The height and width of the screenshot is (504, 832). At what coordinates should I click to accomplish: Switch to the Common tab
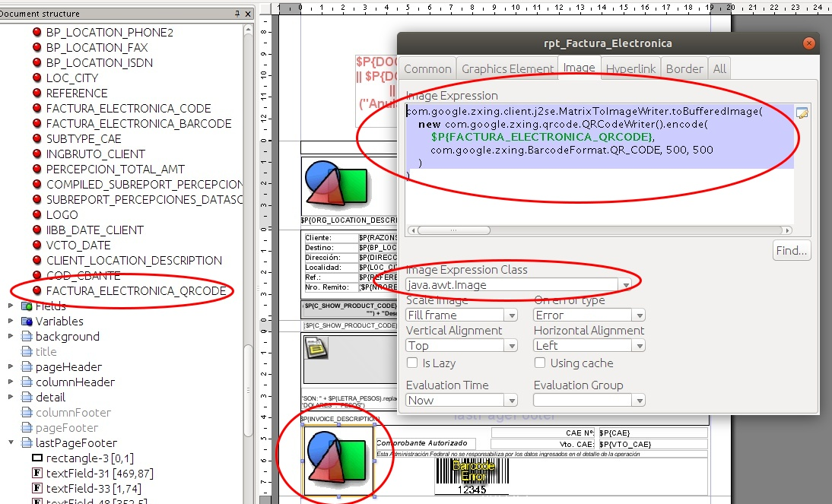[427, 68]
